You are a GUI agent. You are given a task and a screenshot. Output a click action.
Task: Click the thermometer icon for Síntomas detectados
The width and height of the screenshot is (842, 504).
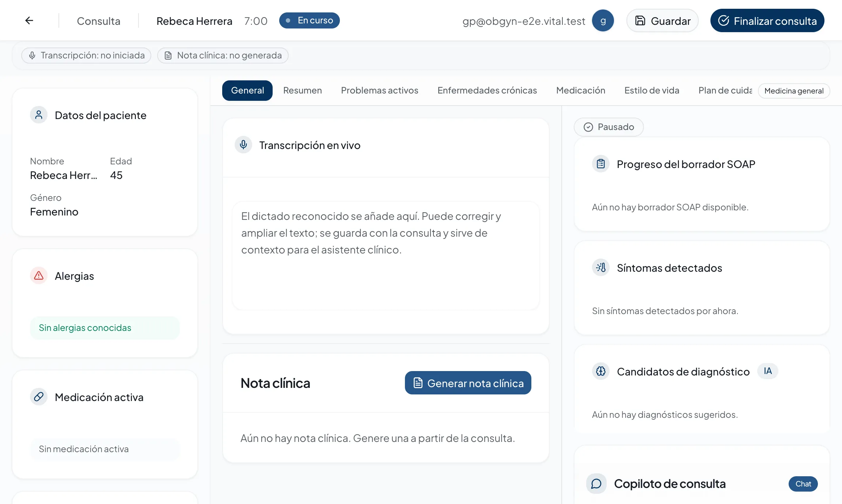(x=601, y=268)
